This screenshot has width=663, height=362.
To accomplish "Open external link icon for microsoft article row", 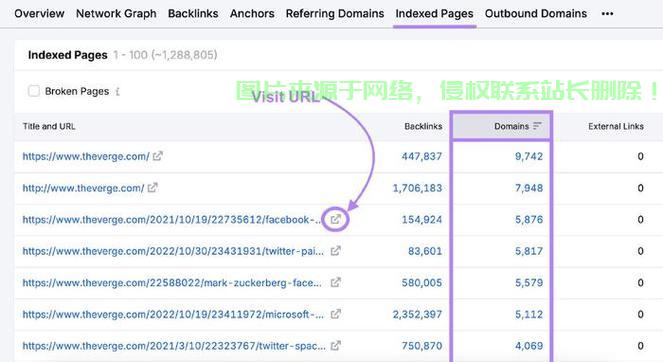I will 335,314.
